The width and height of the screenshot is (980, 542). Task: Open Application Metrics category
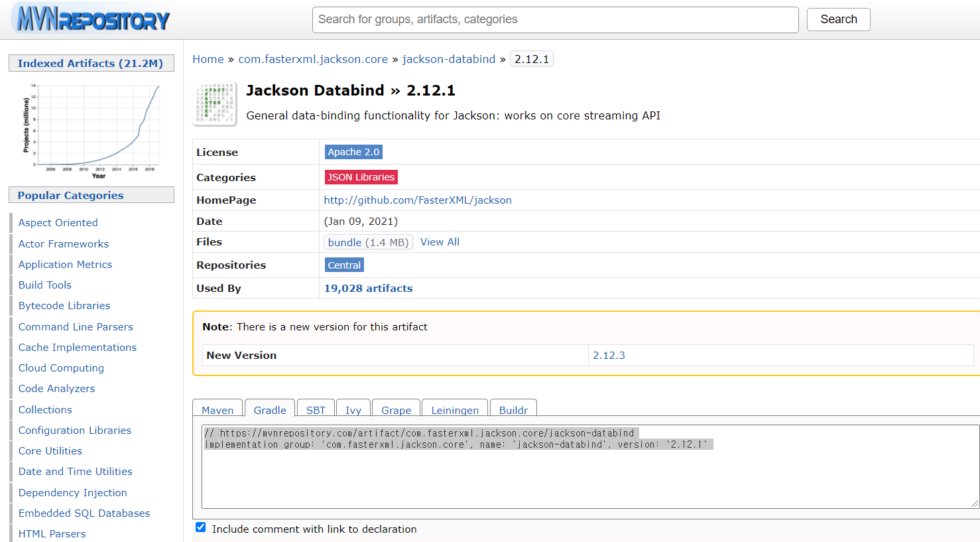65,264
